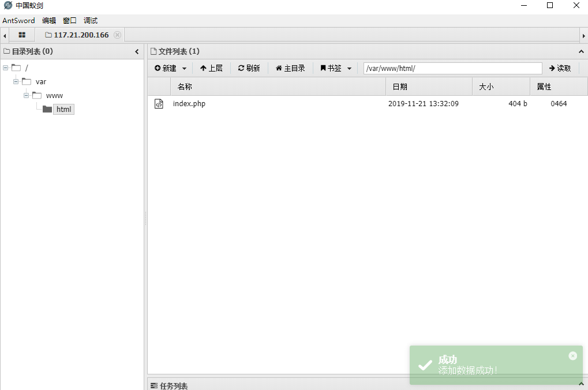Screen dimensions: 588x390
Task: Sort files by the 名称 column
Action: pyautogui.click(x=278, y=87)
